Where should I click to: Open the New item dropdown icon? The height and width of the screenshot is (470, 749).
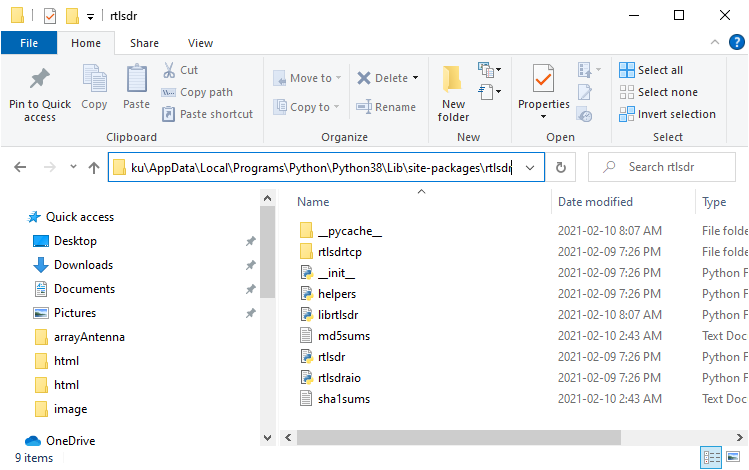tap(489, 70)
